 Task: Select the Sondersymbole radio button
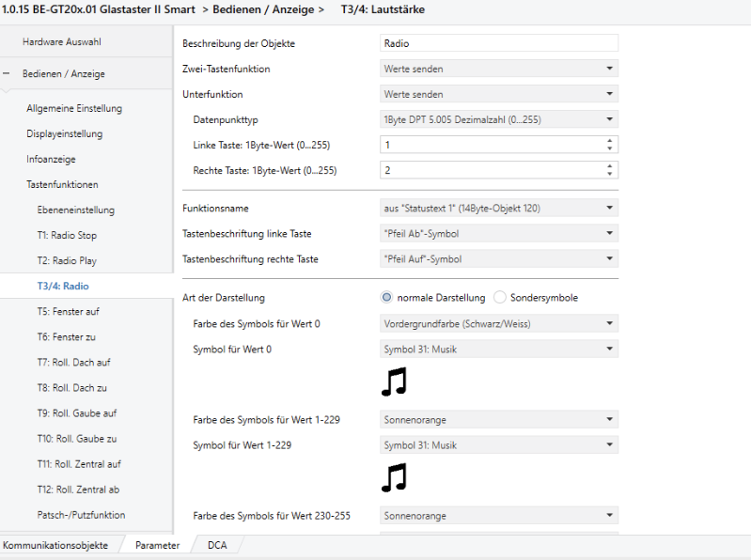500,298
